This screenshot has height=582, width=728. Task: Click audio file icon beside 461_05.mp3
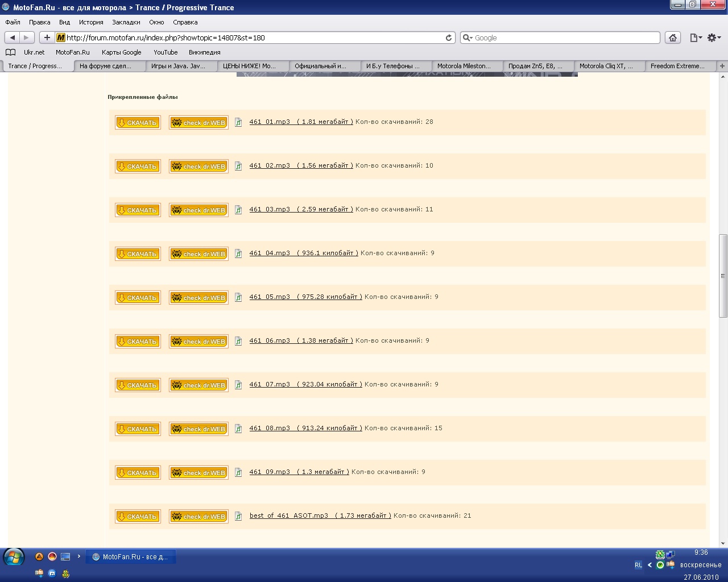(238, 297)
